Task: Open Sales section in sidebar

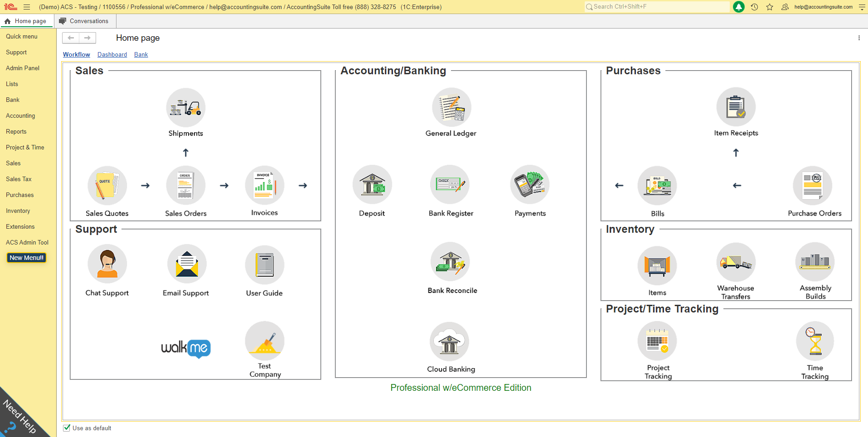Action: [13, 163]
